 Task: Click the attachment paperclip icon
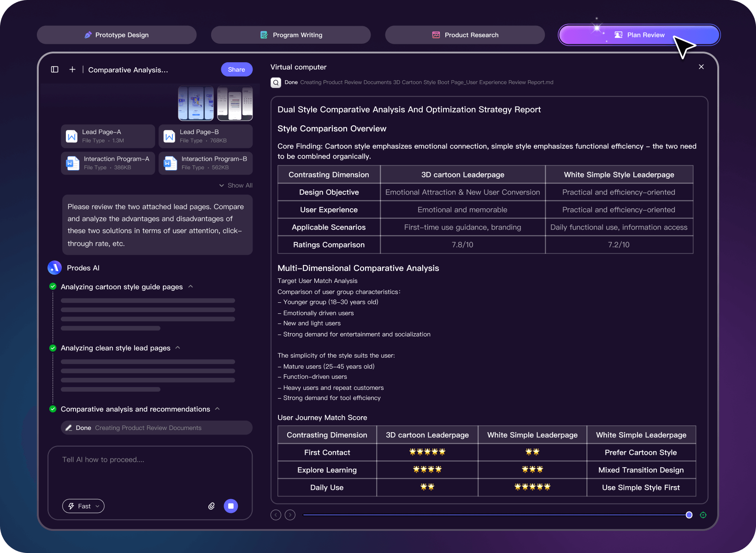coord(212,506)
